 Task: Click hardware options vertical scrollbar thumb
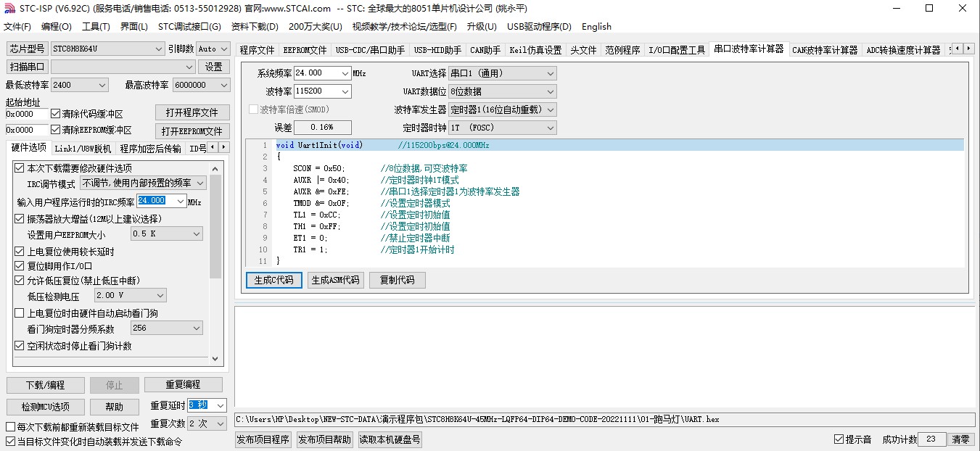(215, 227)
